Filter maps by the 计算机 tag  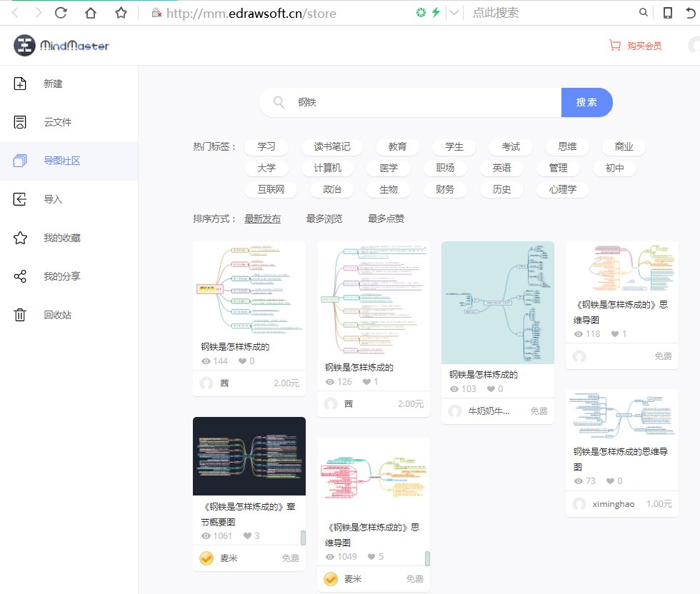coord(327,168)
